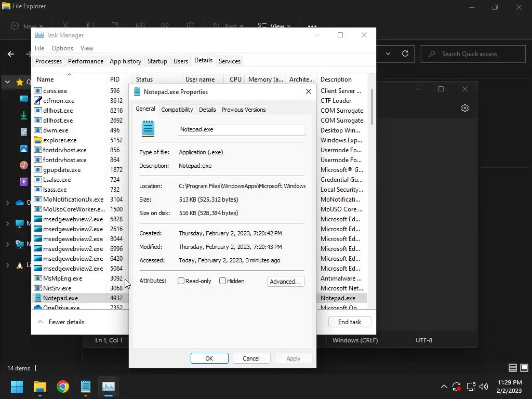Switch File Explorer to details view
Viewport: 532px width, 399px height.
(x=513, y=368)
